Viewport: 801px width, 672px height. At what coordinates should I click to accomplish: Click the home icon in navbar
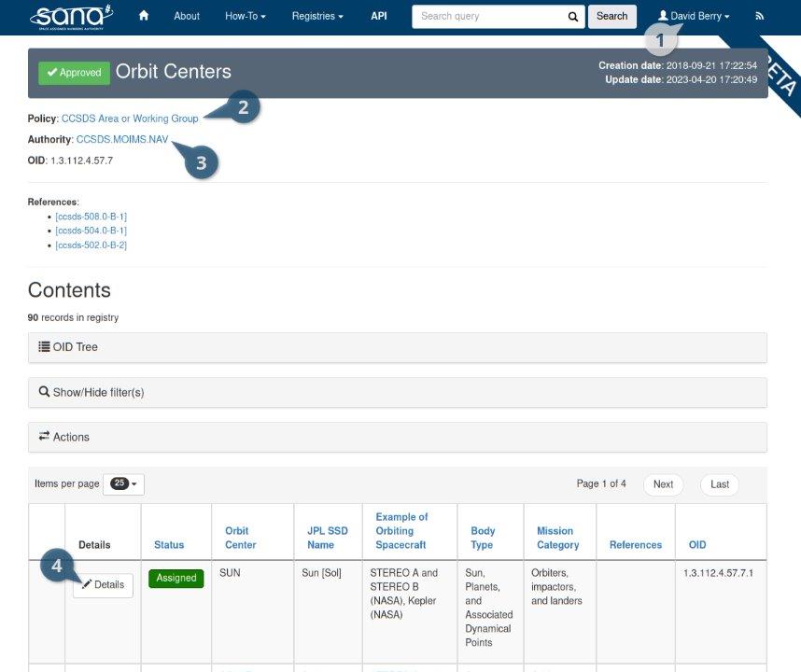click(144, 16)
